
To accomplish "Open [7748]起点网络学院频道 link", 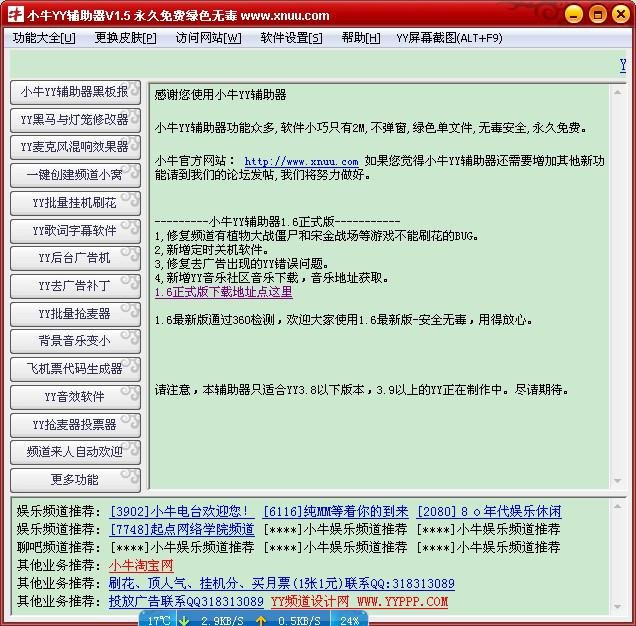I will 182,529.
